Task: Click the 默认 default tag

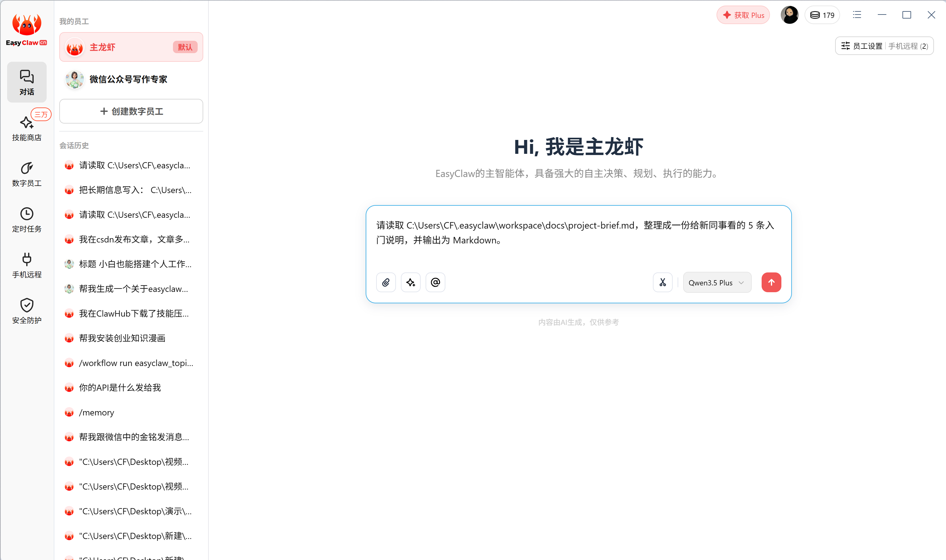Action: pos(185,47)
